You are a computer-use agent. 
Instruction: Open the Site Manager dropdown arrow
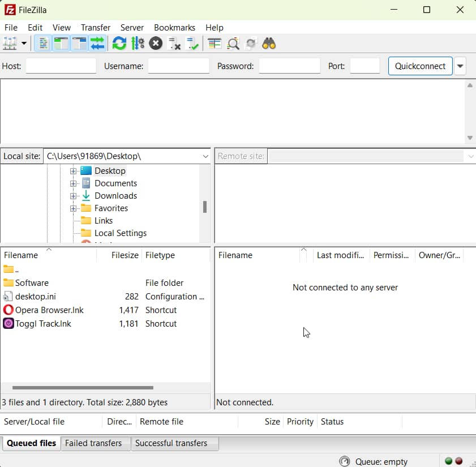(24, 43)
